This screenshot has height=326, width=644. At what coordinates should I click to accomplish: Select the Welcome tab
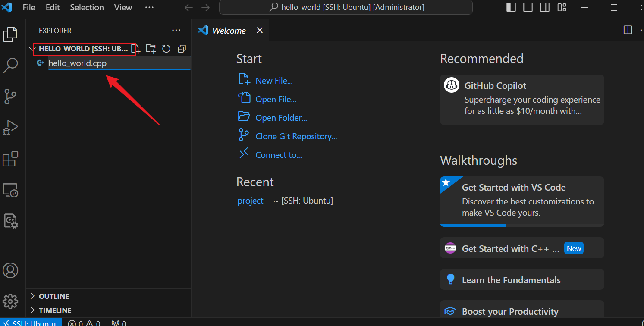tap(229, 31)
